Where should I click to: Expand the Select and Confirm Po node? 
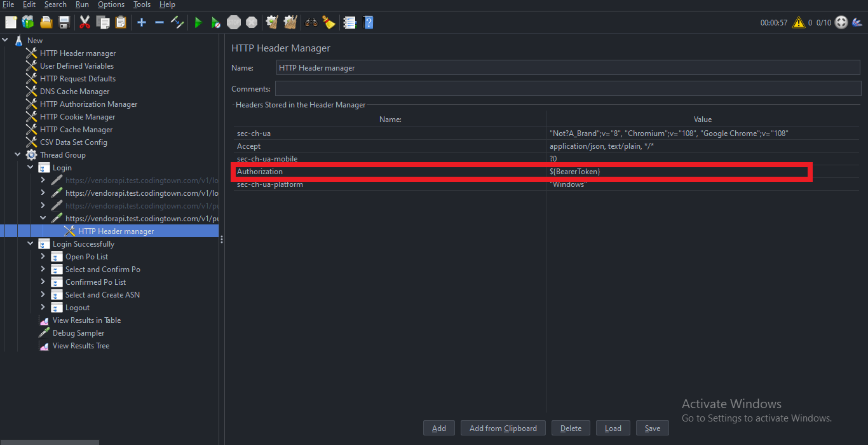[x=43, y=269]
